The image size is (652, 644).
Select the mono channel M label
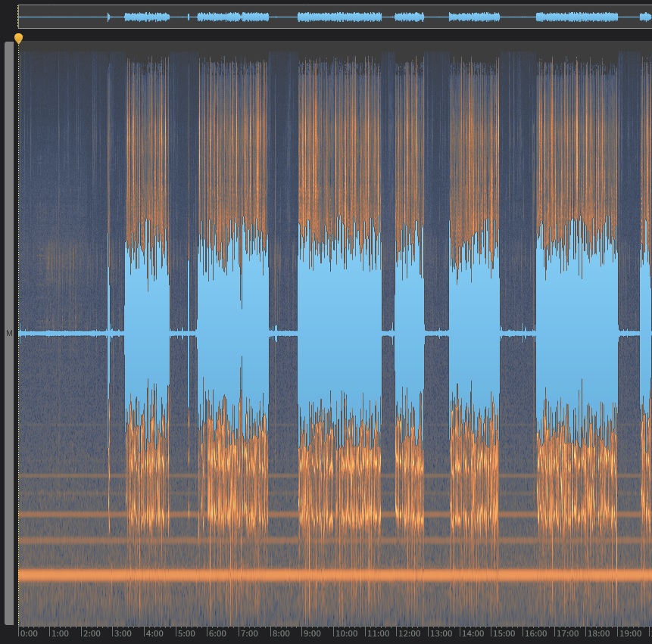(x=9, y=333)
